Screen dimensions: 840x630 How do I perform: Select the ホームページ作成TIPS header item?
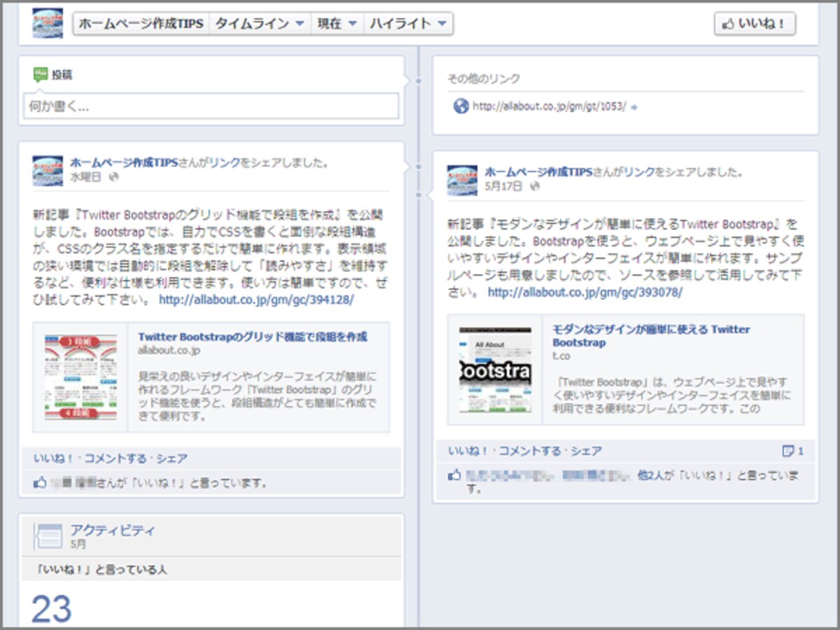coord(141,24)
